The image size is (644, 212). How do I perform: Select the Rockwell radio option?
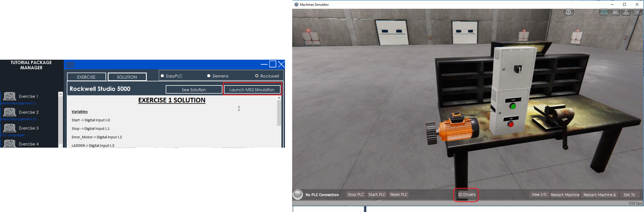(x=267, y=76)
